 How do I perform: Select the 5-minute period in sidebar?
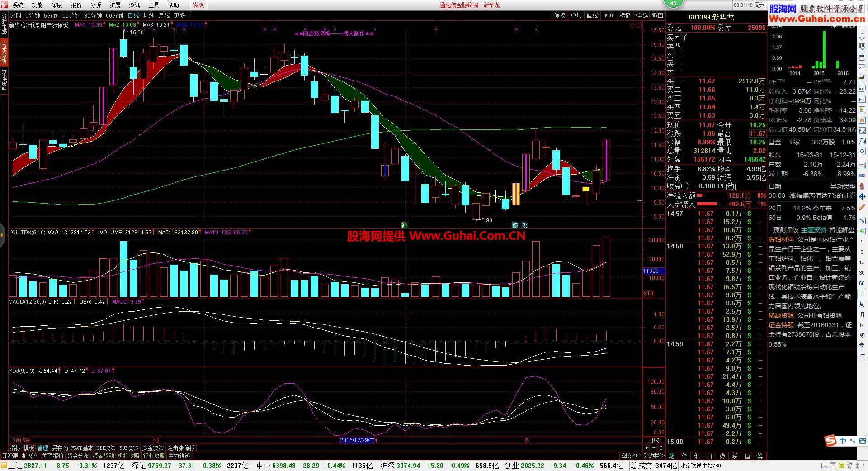862,252
